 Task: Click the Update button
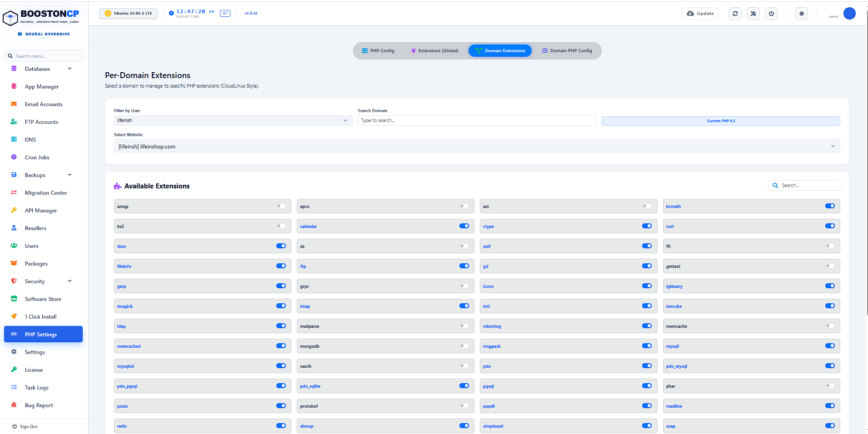(700, 14)
